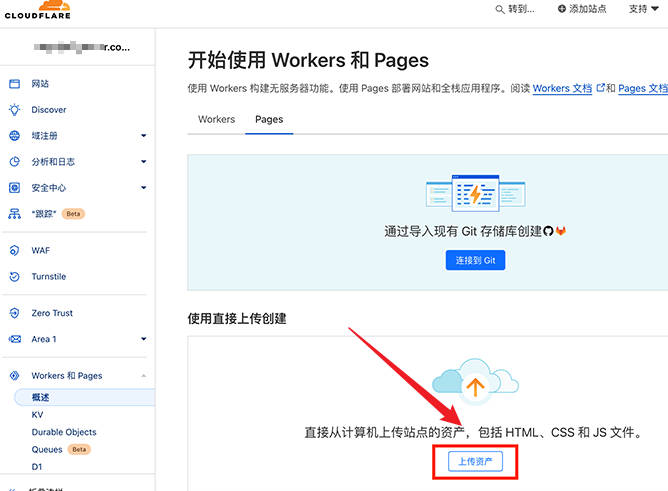Open the Workers 文档 link
This screenshot has width=668, height=491.
(x=562, y=88)
